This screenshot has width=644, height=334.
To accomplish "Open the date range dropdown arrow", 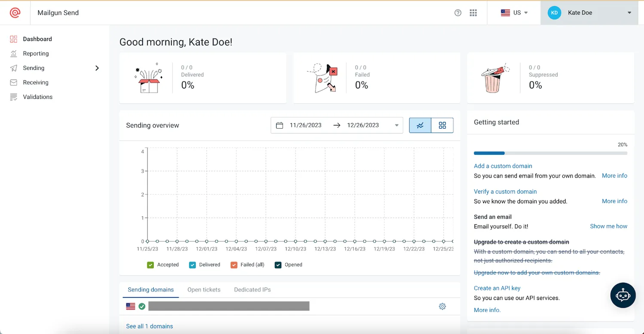I will coord(397,126).
